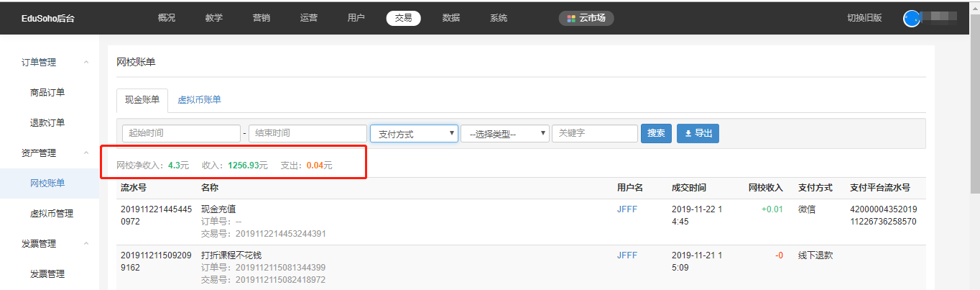Go to the 数据 top menu

pos(451,19)
